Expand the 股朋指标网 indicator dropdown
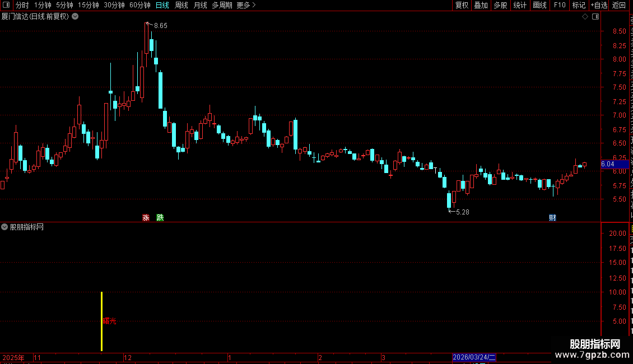The image size is (633, 364). pos(4,227)
